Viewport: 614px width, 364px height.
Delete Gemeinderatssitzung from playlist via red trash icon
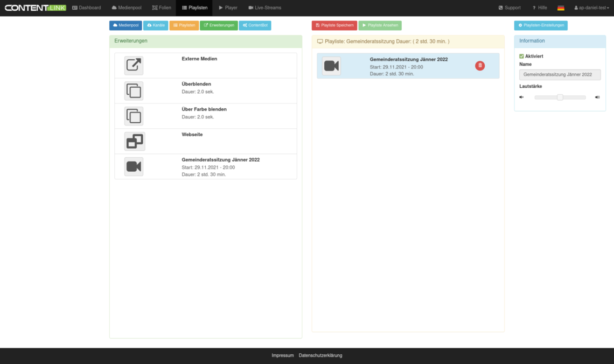pyautogui.click(x=480, y=66)
